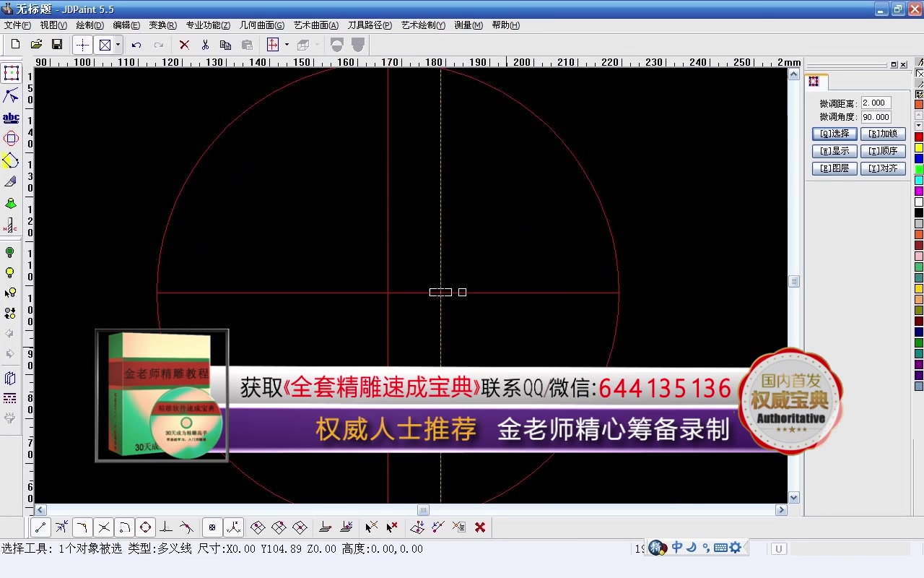This screenshot has height=578, width=924.
Task: Open the 刀具路径(P) menu
Action: [371, 25]
